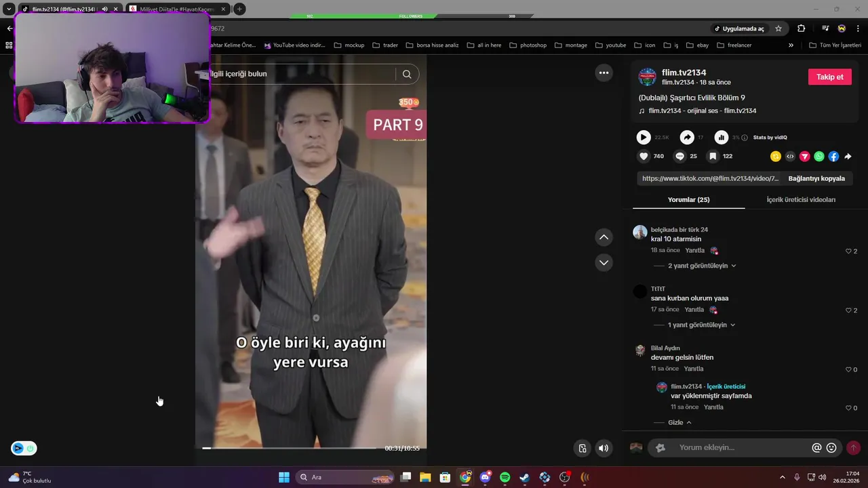Open the media control music-note icon
The height and width of the screenshot is (488, 868).
point(825,28)
